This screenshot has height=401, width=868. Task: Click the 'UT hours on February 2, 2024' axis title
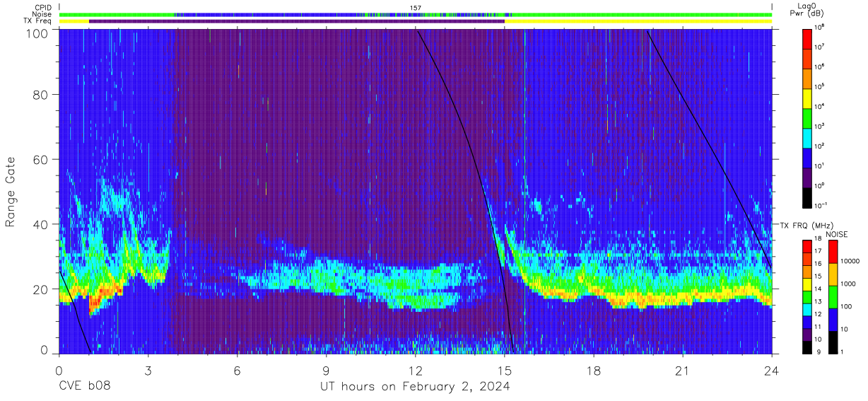pos(416,386)
